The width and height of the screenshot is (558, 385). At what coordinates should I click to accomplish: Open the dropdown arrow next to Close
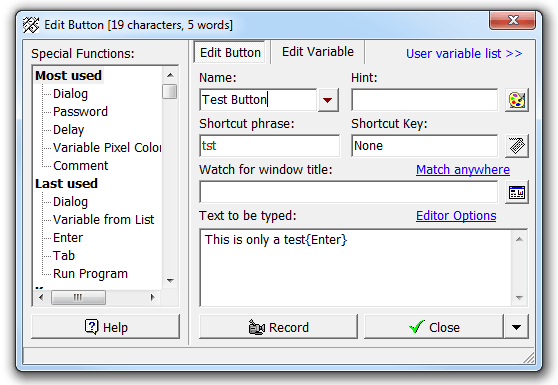[x=516, y=327]
